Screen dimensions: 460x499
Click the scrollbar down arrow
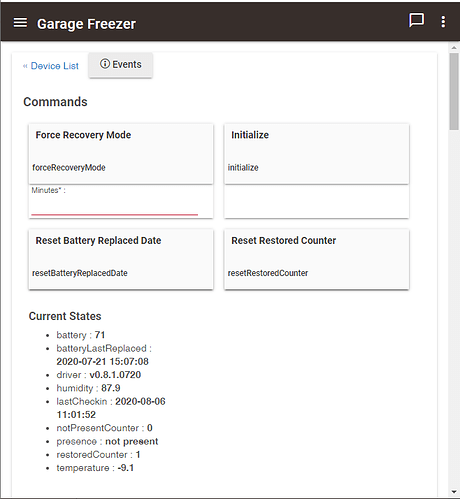tap(454, 492)
